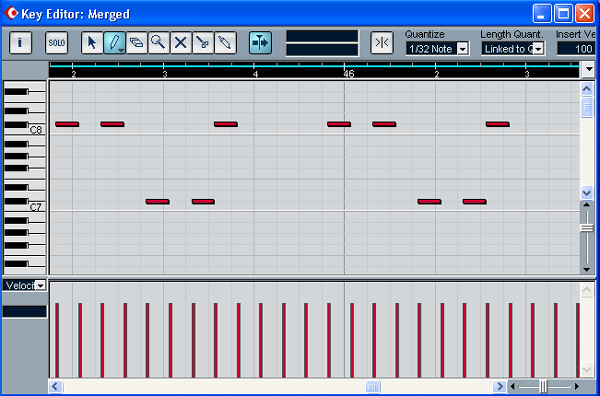This screenshot has width=600, height=396.
Task: Pick the Split scissors tool
Action: coord(203,42)
